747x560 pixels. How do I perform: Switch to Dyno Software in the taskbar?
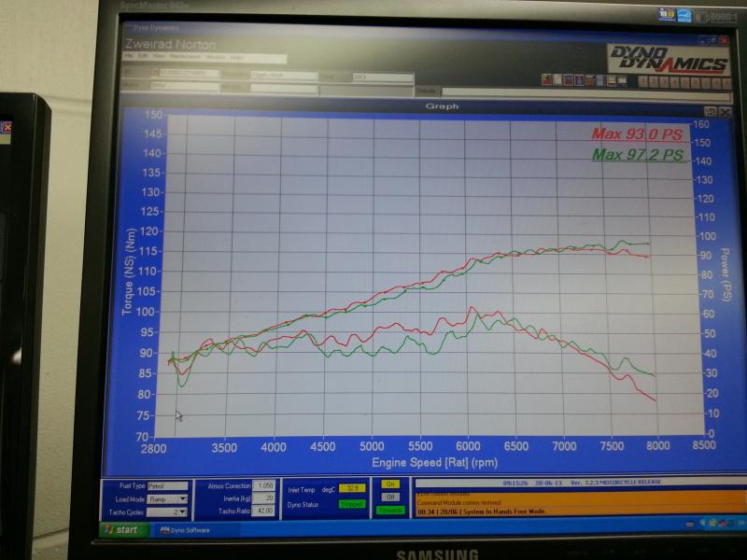(187, 530)
